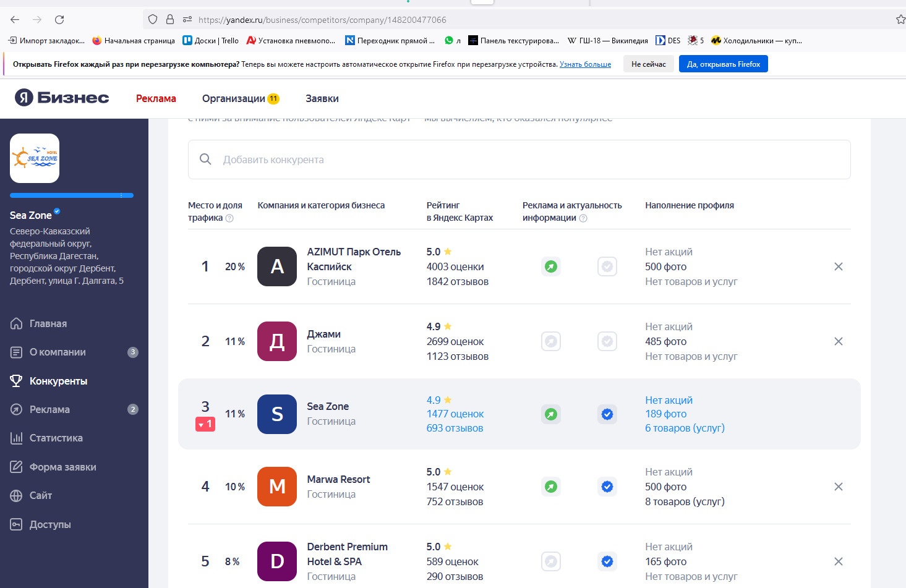Reload the page with the refresh icon
This screenshot has height=588, width=906.
pos(59,20)
